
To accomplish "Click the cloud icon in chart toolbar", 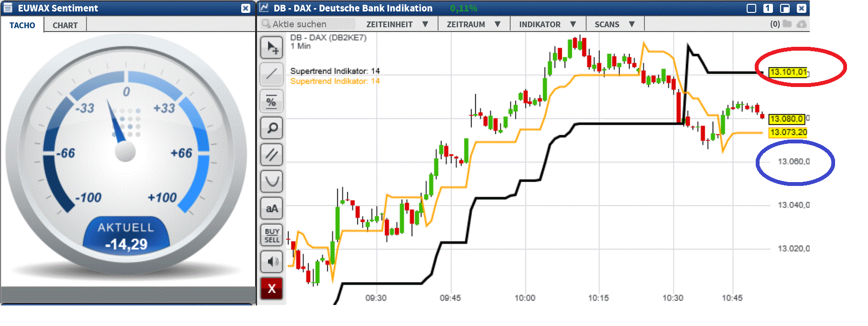I will [x=802, y=24].
